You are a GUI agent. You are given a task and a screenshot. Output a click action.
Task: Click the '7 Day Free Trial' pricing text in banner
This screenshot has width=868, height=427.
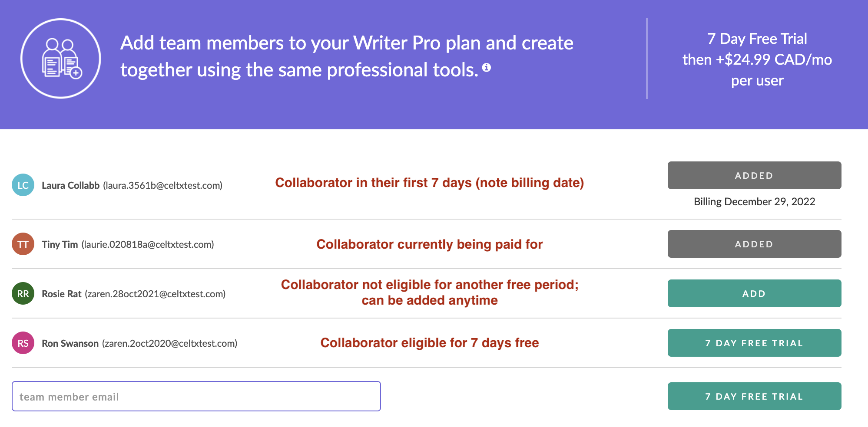point(757,39)
